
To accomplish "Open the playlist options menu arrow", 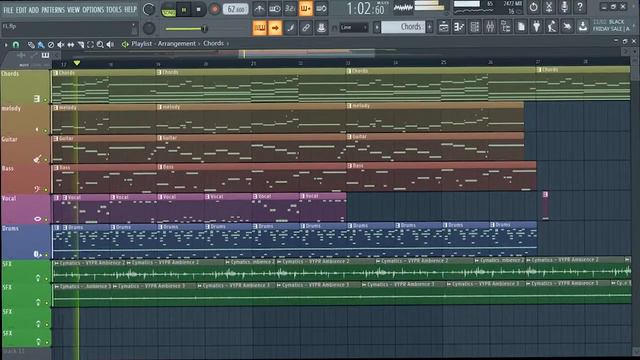I will [6, 44].
